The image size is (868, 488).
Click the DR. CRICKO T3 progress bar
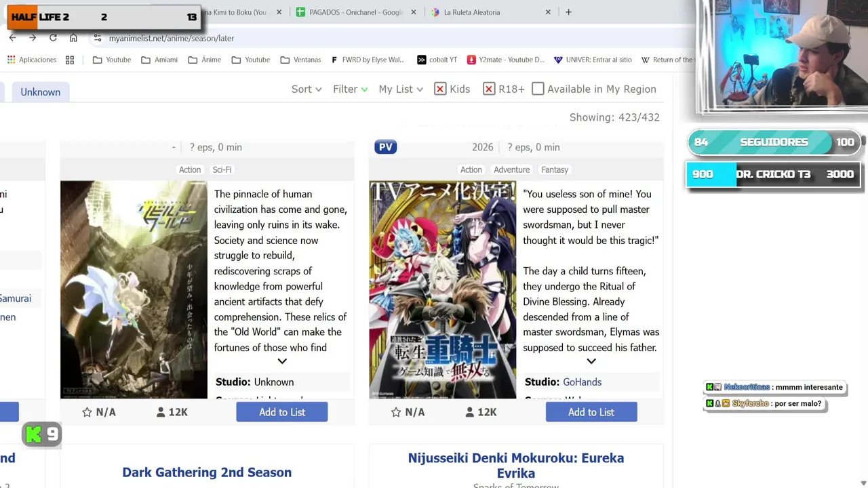773,174
